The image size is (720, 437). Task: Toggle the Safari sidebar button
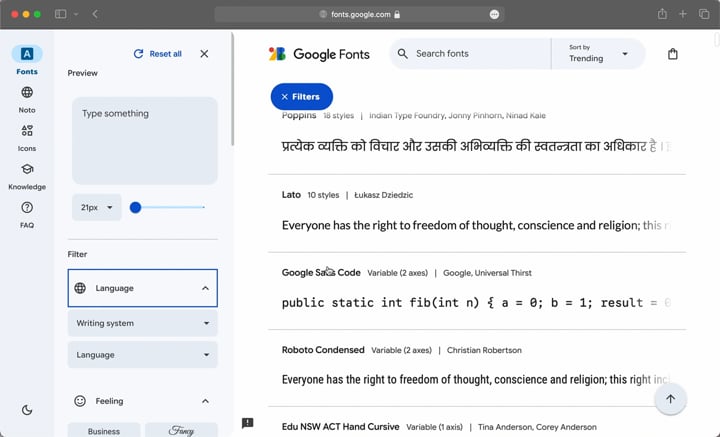[61, 14]
